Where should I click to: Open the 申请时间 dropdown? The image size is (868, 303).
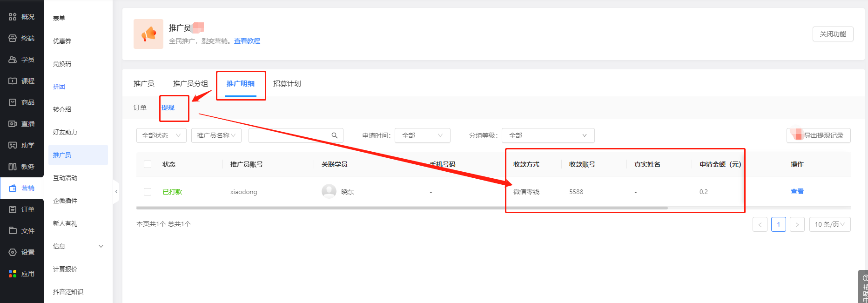pyautogui.click(x=423, y=135)
